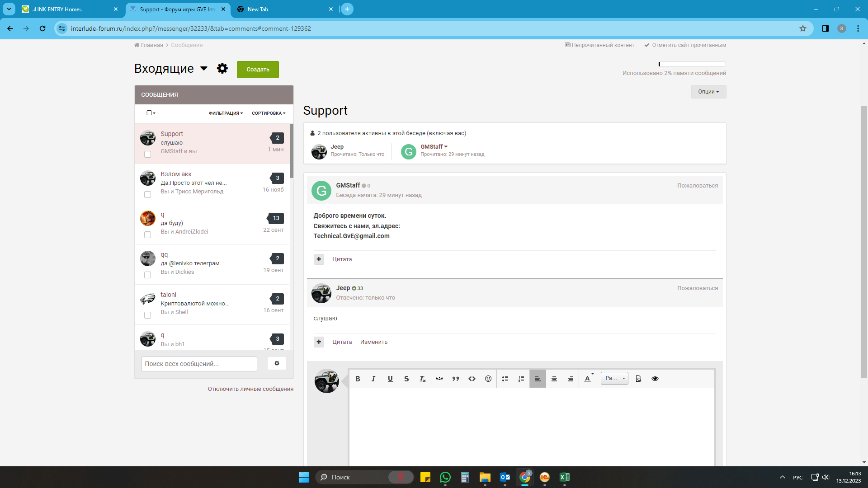Tick the checkbox for the Dickies conversation
Screen dimensions: 868x488
(x=147, y=275)
